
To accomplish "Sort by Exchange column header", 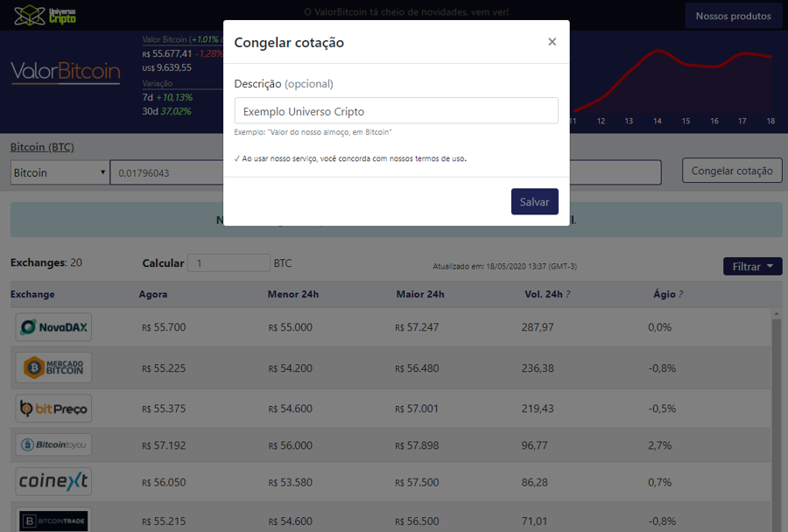I will (32, 294).
